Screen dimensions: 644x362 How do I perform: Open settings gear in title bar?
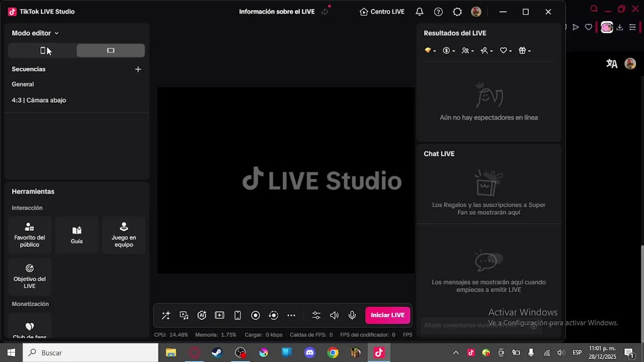pos(457,12)
